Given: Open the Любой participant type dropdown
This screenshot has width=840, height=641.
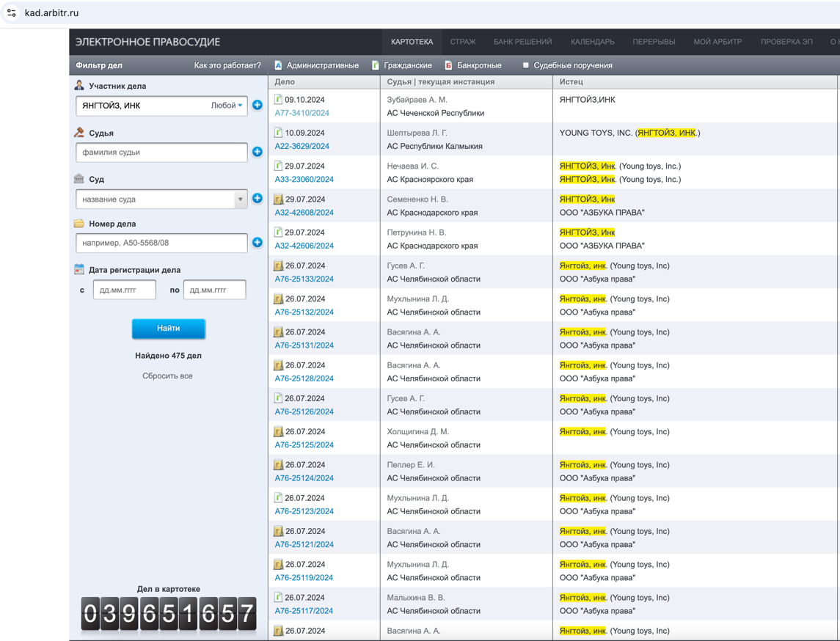Looking at the screenshot, I should click(x=227, y=106).
